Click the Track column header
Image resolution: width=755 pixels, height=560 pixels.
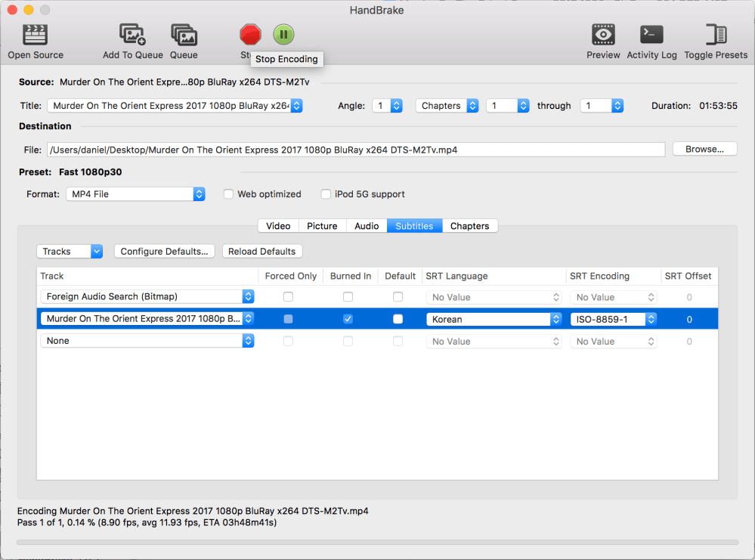point(147,276)
